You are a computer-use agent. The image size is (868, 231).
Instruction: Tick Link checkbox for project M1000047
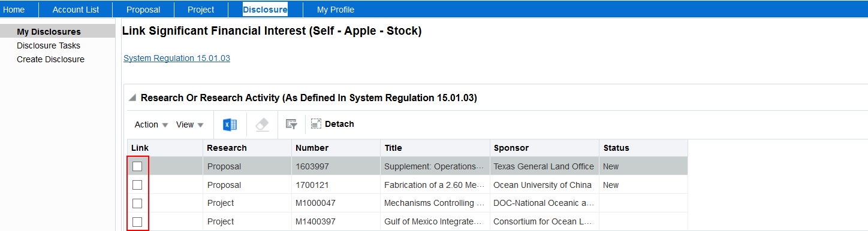(x=137, y=203)
